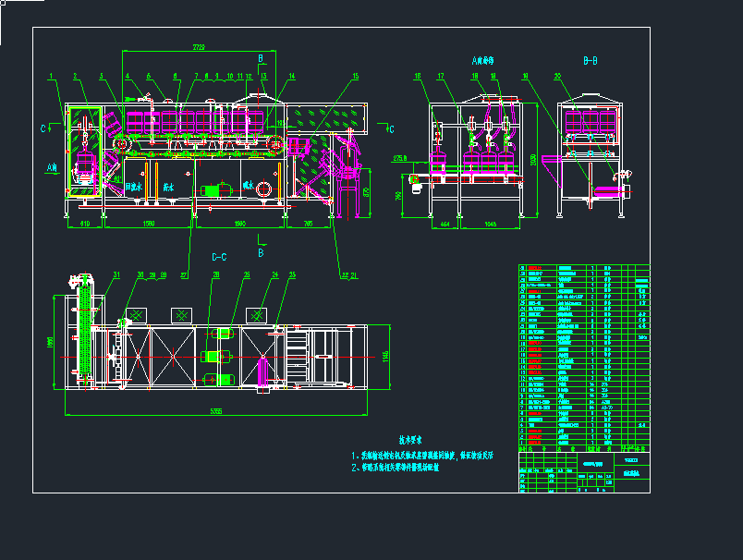Click part callout number 31
Viewport: 743px width, 560px height.
click(116, 274)
